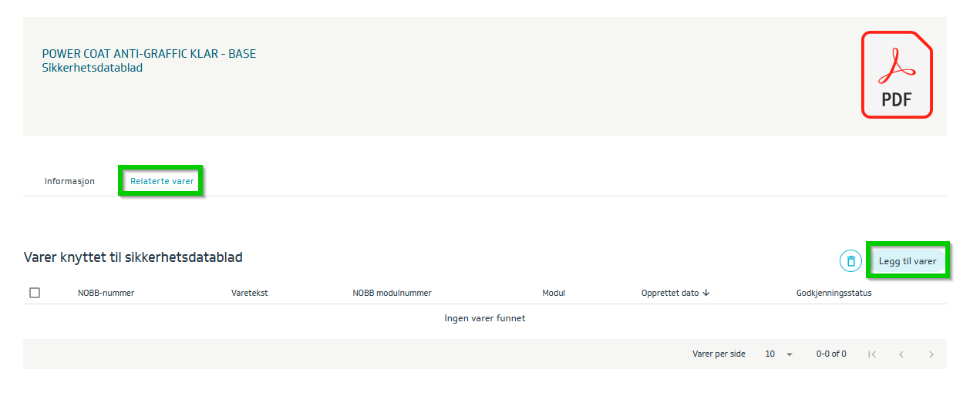Click sort arrow beside Opprettet dato

pyautogui.click(x=706, y=293)
